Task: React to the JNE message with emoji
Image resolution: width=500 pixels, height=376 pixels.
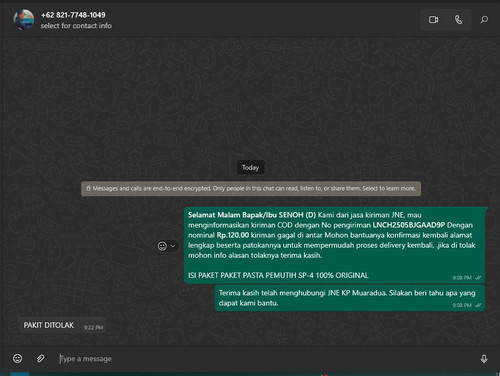Action: (162, 246)
